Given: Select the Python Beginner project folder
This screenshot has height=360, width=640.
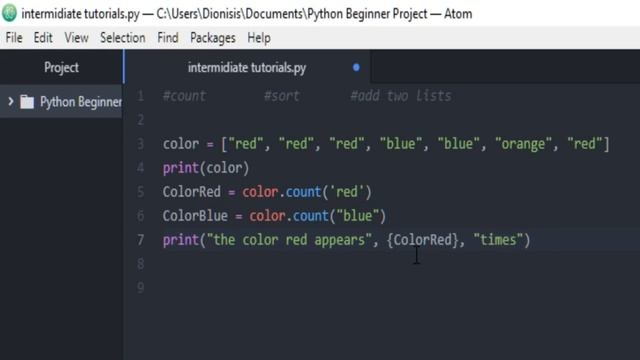Looking at the screenshot, I should click(x=61, y=102).
